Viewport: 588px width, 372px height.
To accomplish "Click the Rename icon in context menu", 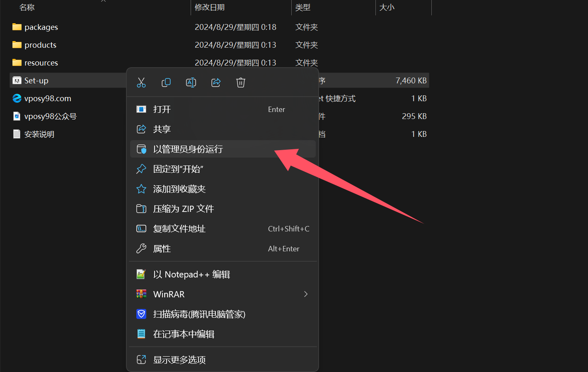I will pyautogui.click(x=191, y=83).
